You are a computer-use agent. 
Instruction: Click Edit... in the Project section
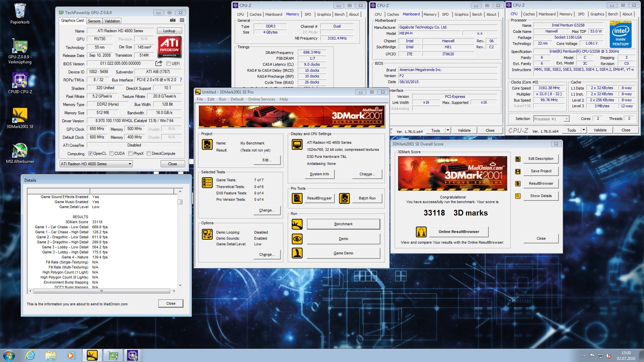click(x=267, y=160)
